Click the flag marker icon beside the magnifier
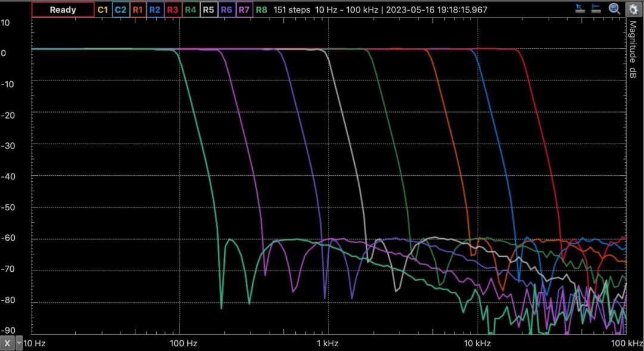Screen dimensions: 644x351 [596, 9]
